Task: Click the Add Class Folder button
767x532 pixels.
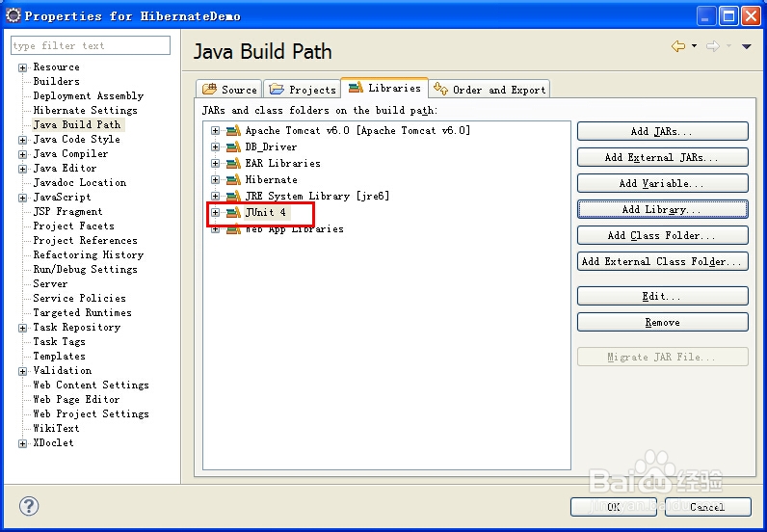Action: click(x=662, y=235)
